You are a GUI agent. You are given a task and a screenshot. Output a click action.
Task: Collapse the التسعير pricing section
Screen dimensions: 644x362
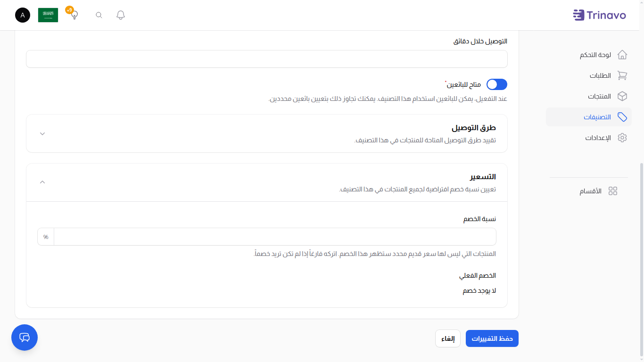coord(42,182)
